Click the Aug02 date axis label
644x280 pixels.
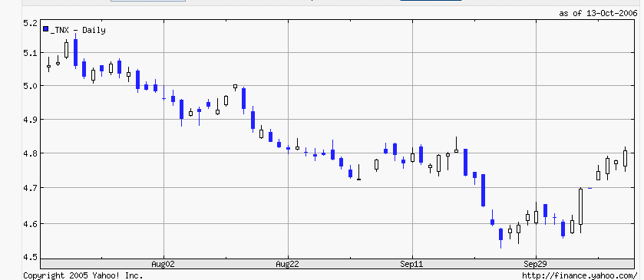pos(163,264)
